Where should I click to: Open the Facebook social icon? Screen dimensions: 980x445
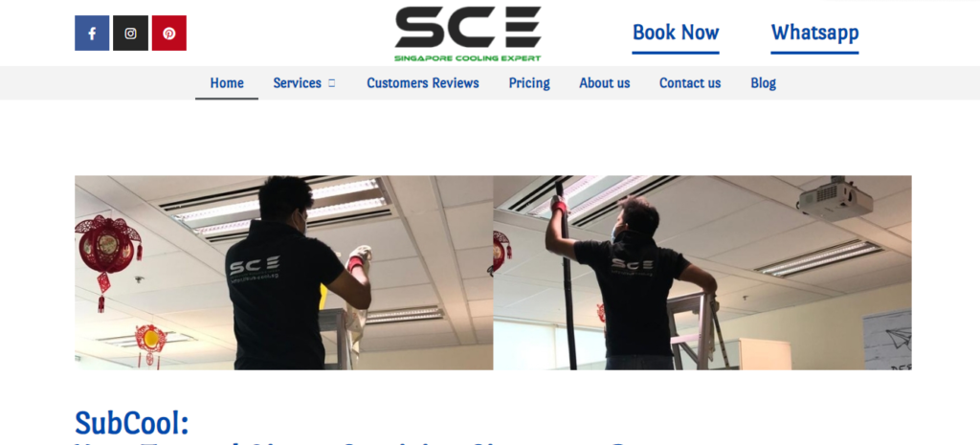(92, 33)
